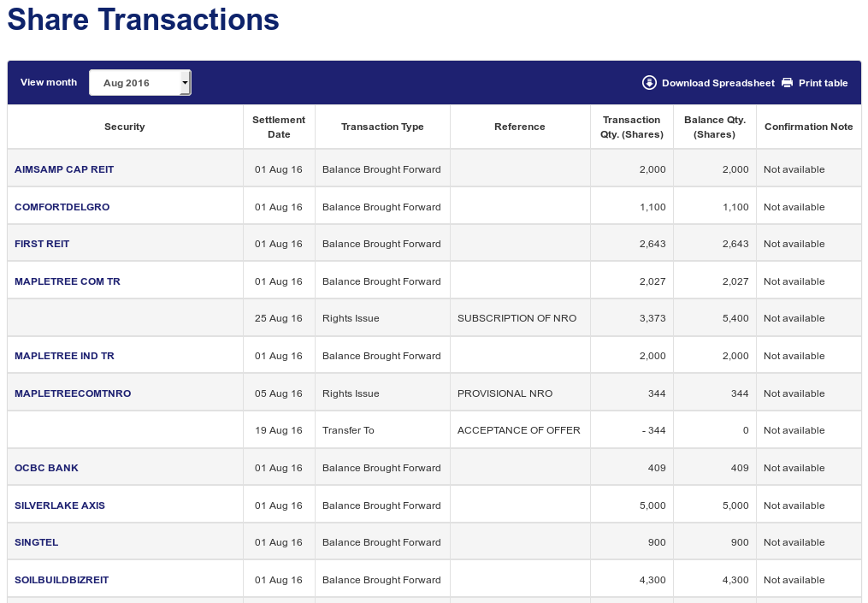The image size is (868, 603).
Task: Click the Download Spreadsheet circular arrow icon
Action: click(649, 82)
